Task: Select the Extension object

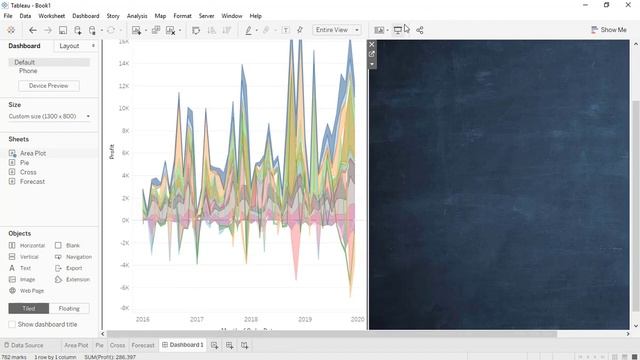Action: click(72, 280)
